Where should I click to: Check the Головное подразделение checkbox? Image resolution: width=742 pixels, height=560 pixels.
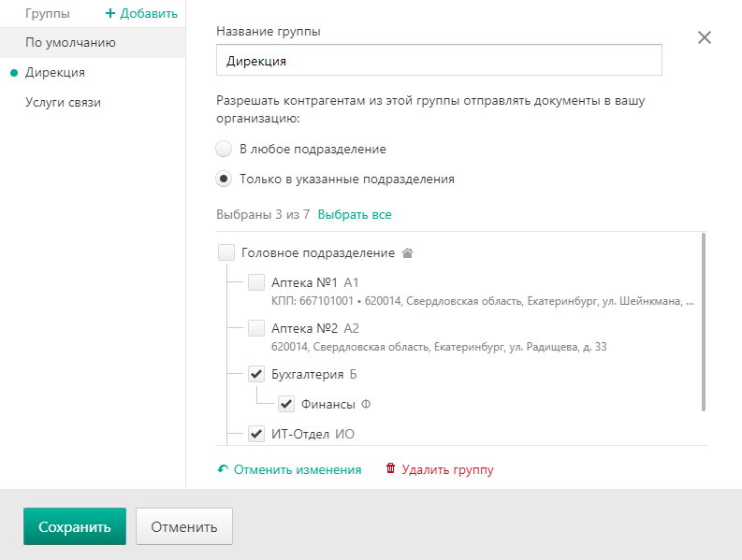pos(226,252)
